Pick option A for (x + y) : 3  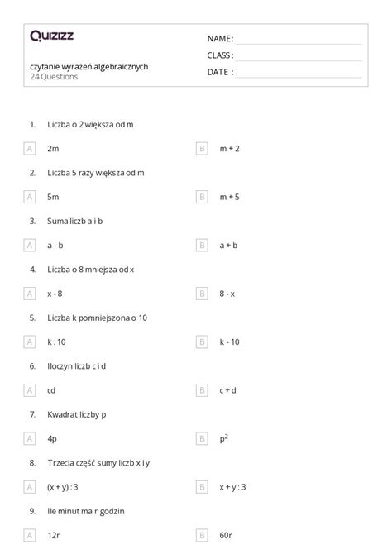coord(30,487)
